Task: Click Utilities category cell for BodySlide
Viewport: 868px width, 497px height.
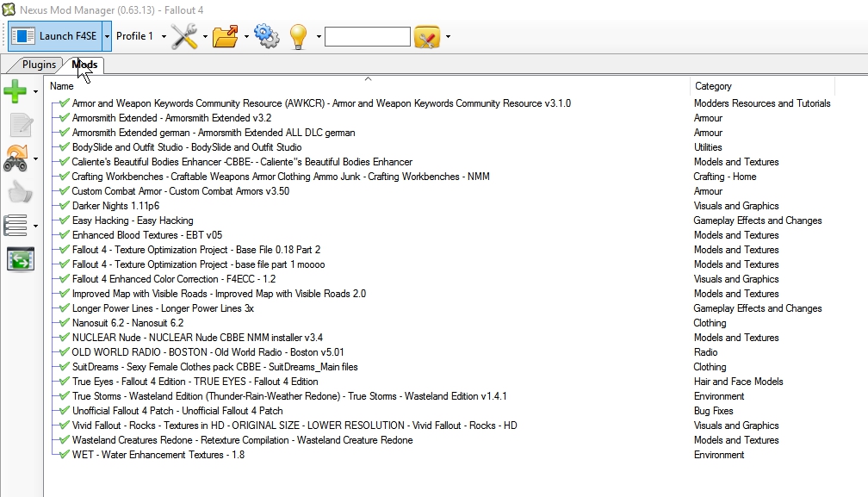Action: coord(708,146)
